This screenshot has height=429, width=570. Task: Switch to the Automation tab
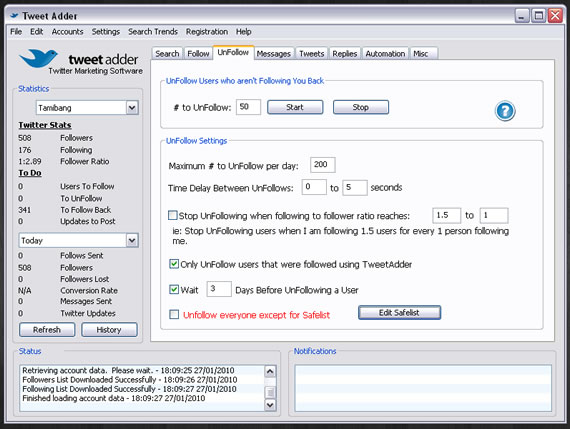[x=385, y=53]
